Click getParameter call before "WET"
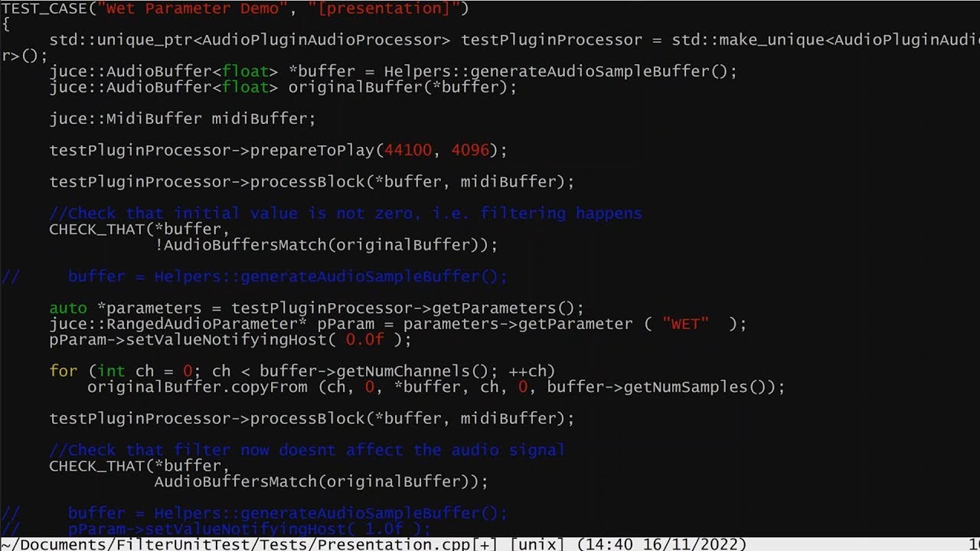The image size is (980, 551). pyautogui.click(x=576, y=324)
